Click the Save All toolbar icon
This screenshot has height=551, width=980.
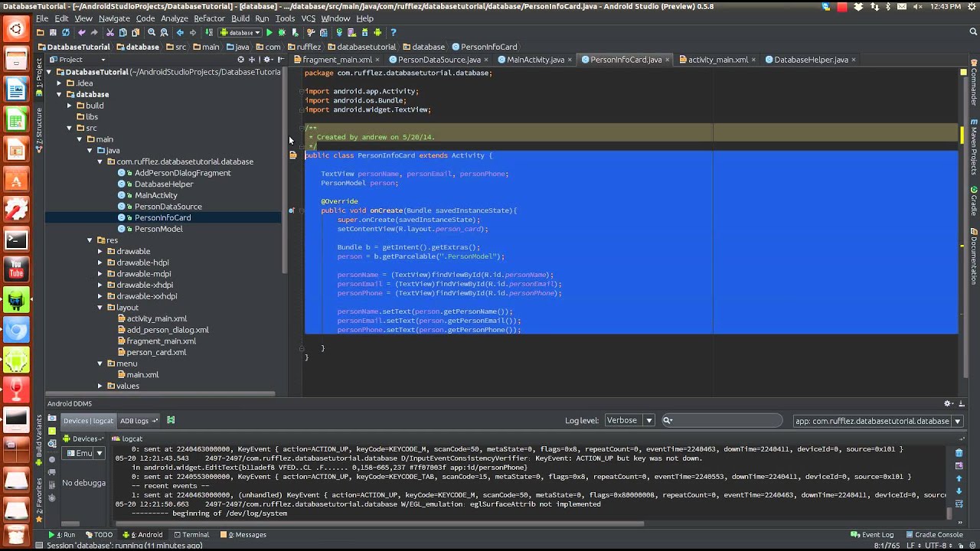(x=53, y=32)
